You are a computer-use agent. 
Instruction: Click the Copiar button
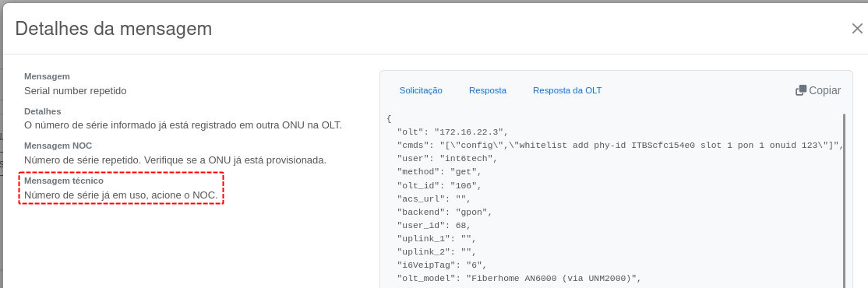[818, 90]
